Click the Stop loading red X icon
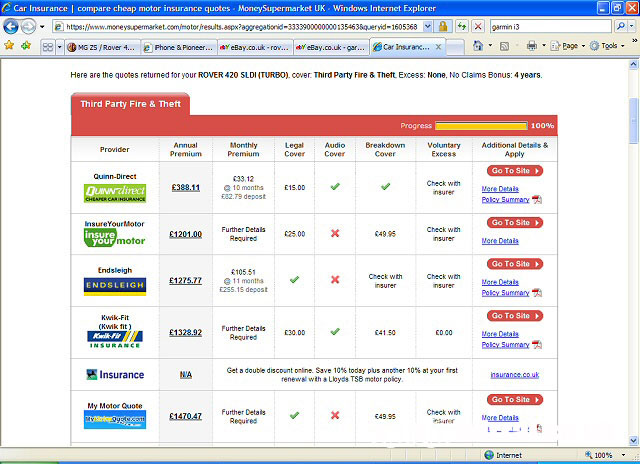Screen dimensions: 640x464 tap(478, 27)
